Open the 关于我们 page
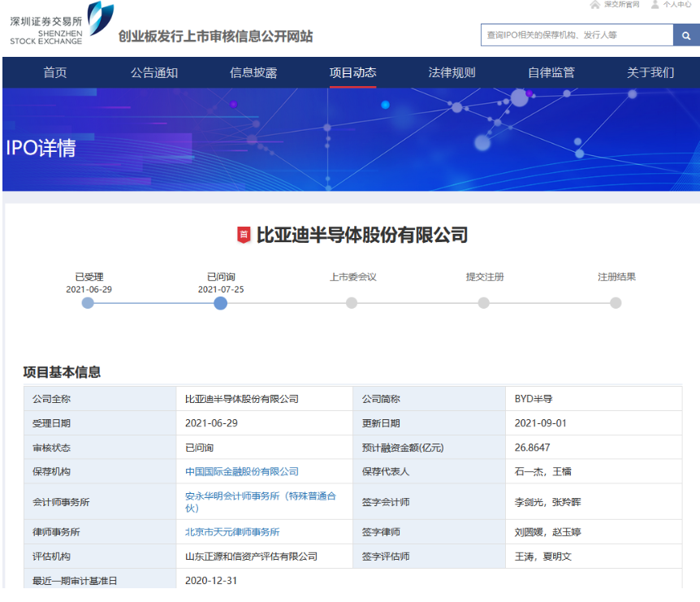The width and height of the screenshot is (700, 602). tap(650, 72)
